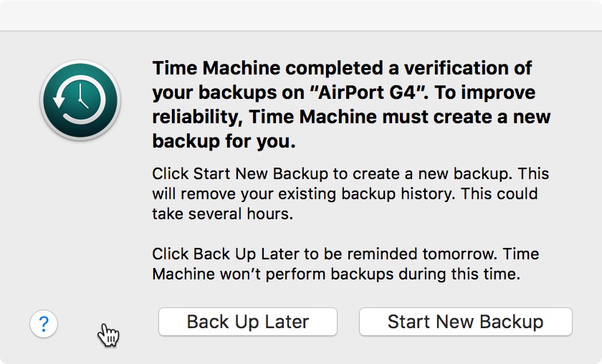Choose Back Up Later
The image size is (602, 364).
(x=247, y=322)
